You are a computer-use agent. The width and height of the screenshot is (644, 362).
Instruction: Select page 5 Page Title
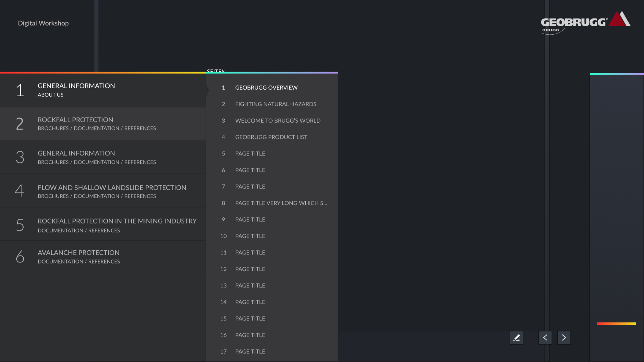point(272,153)
